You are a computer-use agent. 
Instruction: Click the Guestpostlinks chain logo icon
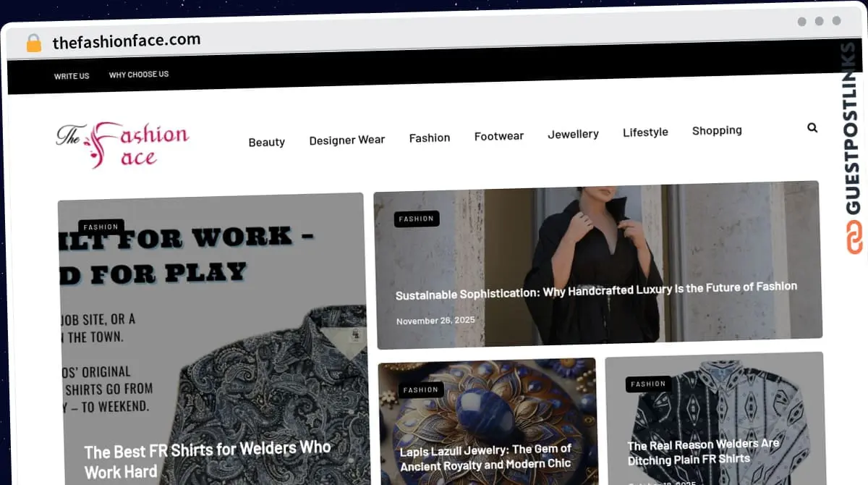(x=855, y=237)
